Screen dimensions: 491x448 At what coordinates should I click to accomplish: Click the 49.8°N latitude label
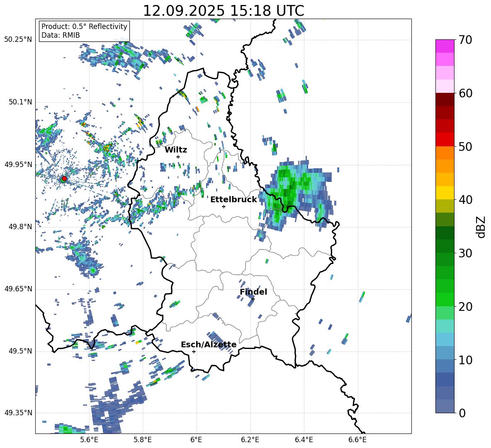tap(20, 227)
